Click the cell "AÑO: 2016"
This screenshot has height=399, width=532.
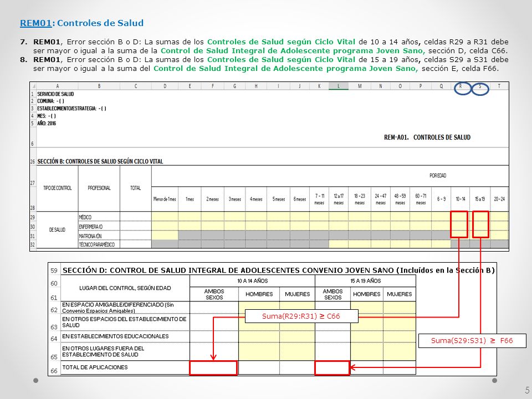tap(47, 124)
